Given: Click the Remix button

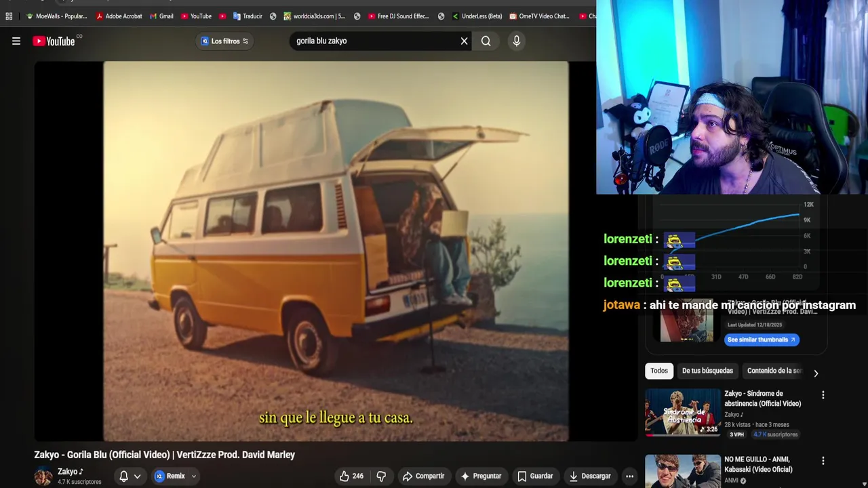Looking at the screenshot, I should [x=170, y=476].
